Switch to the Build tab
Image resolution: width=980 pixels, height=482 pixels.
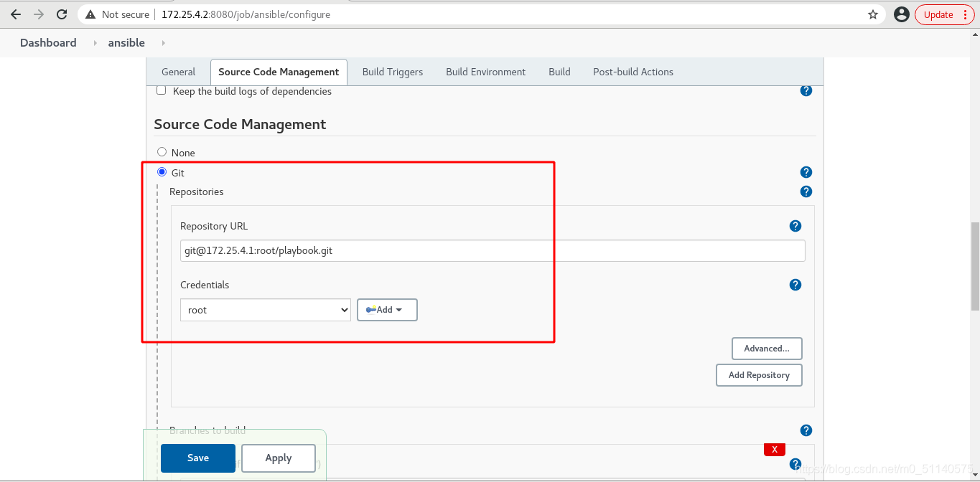(559, 72)
